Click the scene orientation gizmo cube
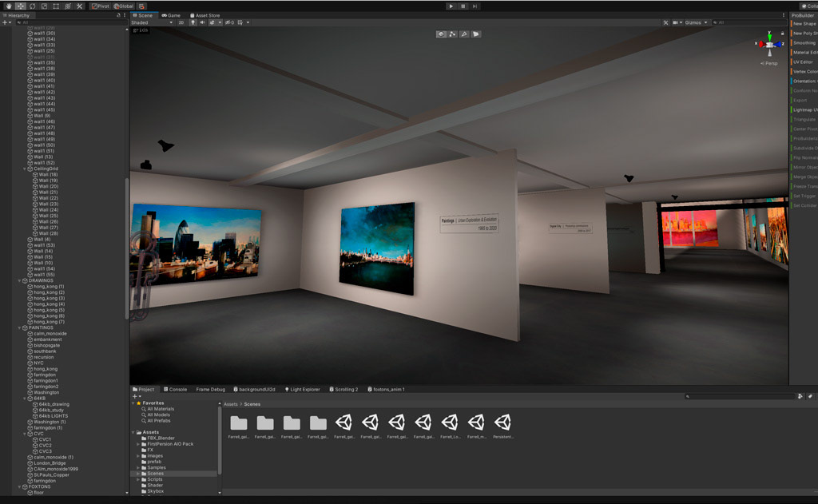Image resolution: width=818 pixels, height=504 pixels. pos(769,45)
